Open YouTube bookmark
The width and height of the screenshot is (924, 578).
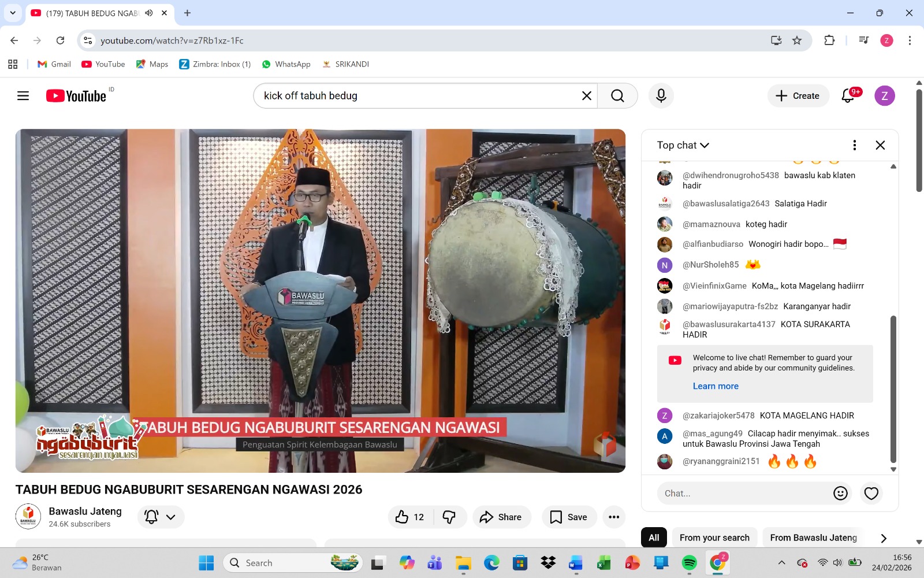[x=103, y=64]
